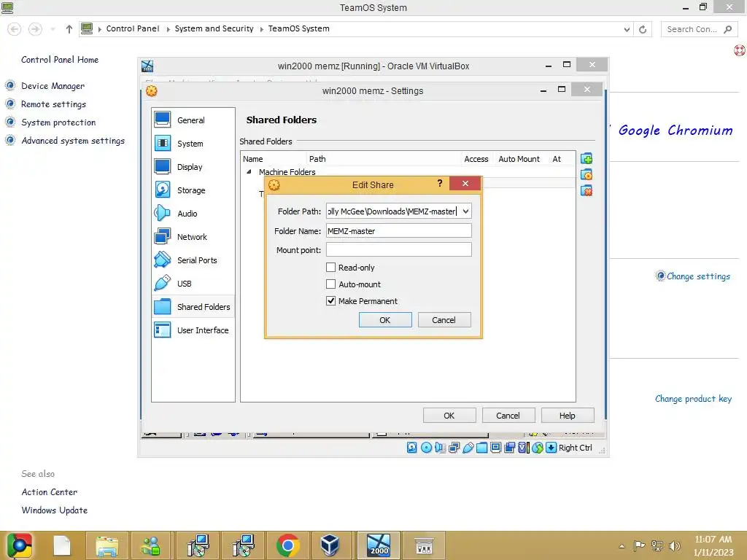The height and width of the screenshot is (560, 747).
Task: Click hard disk activity icon in VM status bar
Action: pos(412,448)
